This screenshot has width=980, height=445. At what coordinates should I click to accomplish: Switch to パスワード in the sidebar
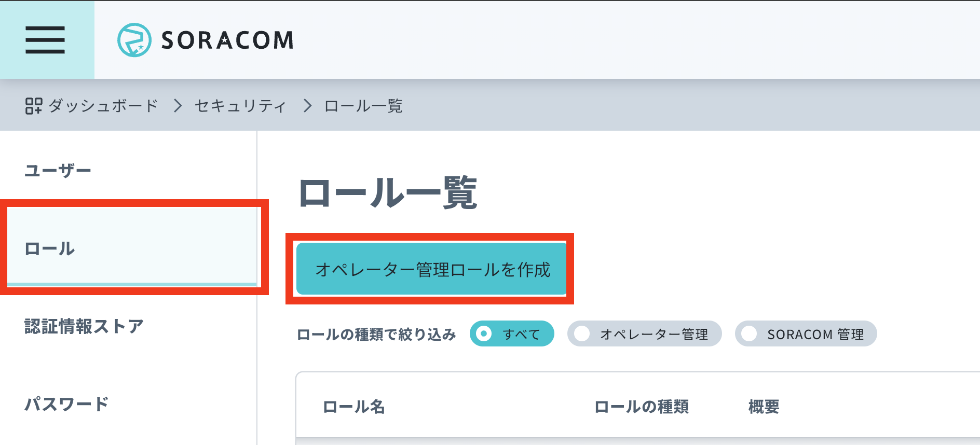tap(67, 404)
